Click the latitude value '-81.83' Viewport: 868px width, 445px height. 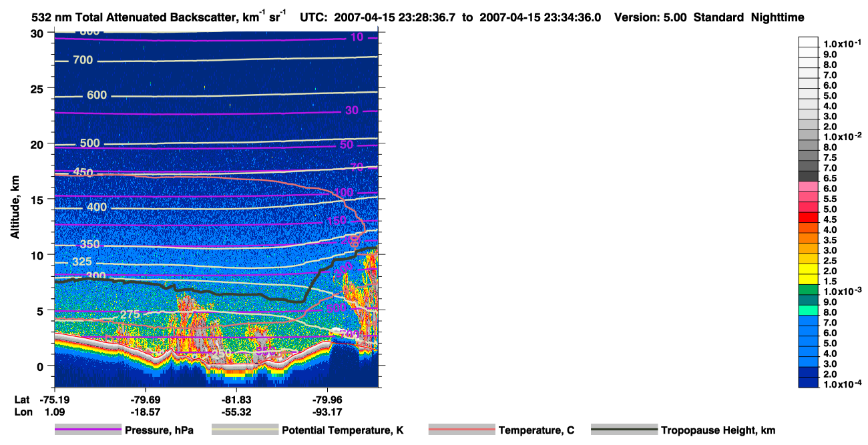click(236, 400)
